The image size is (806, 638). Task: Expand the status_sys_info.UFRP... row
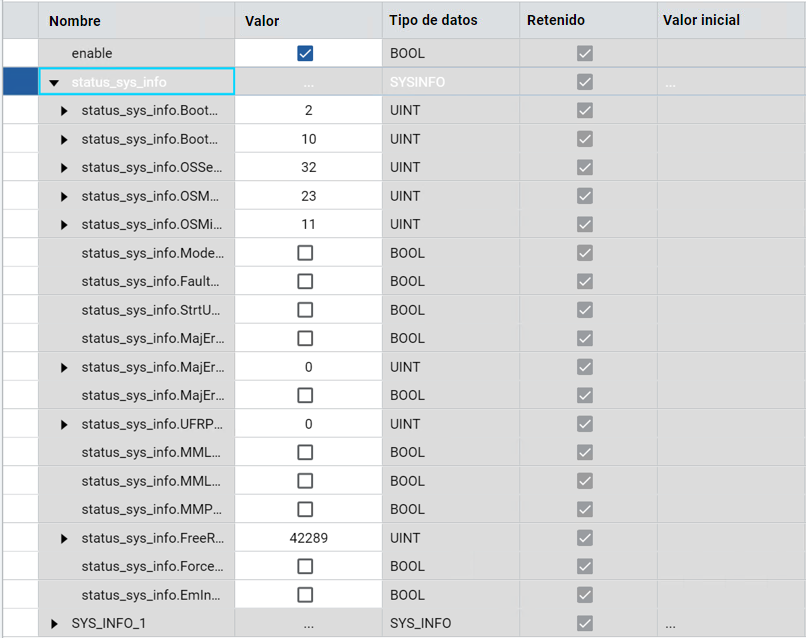65,425
